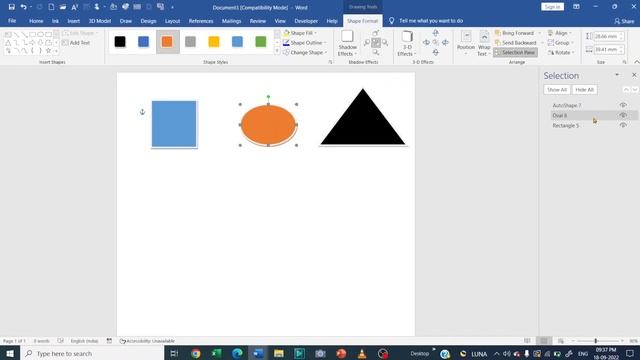Close the Selection pane
This screenshot has width=640, height=360.
634,75
